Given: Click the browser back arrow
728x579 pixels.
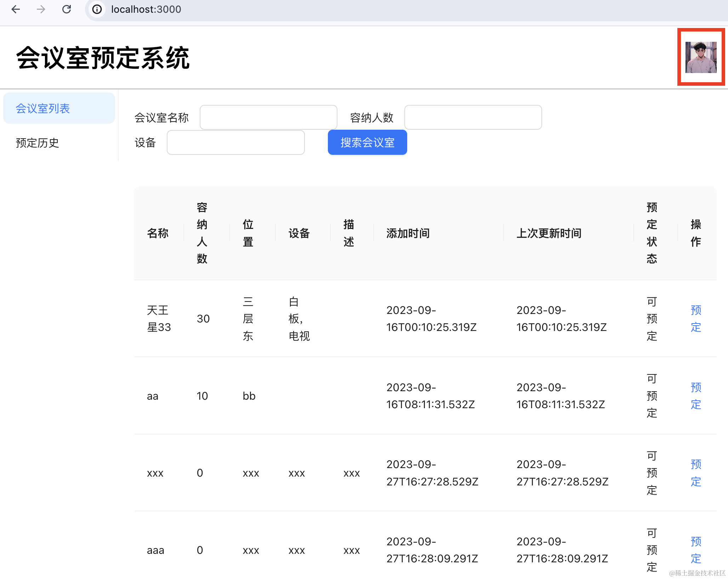Looking at the screenshot, I should [16, 9].
